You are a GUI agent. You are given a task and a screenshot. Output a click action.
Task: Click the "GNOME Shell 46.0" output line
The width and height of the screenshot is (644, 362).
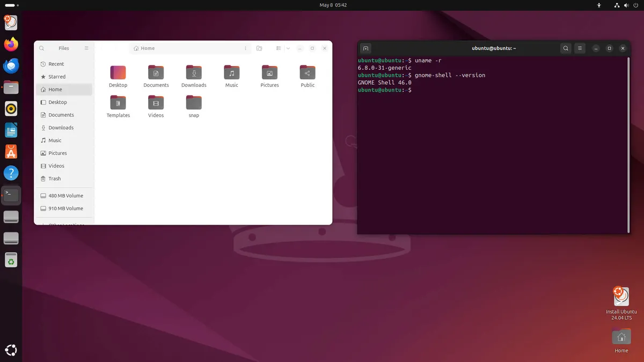385,83
